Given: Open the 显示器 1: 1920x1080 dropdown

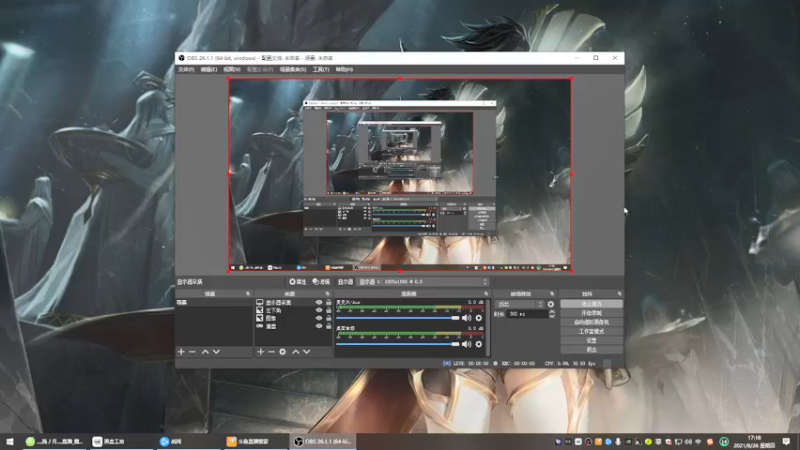Looking at the screenshot, I should click(x=422, y=282).
